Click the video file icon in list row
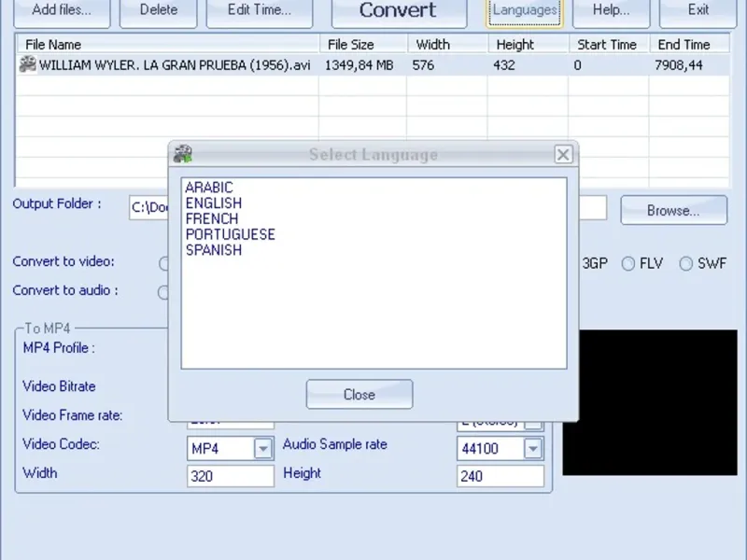 coord(28,64)
